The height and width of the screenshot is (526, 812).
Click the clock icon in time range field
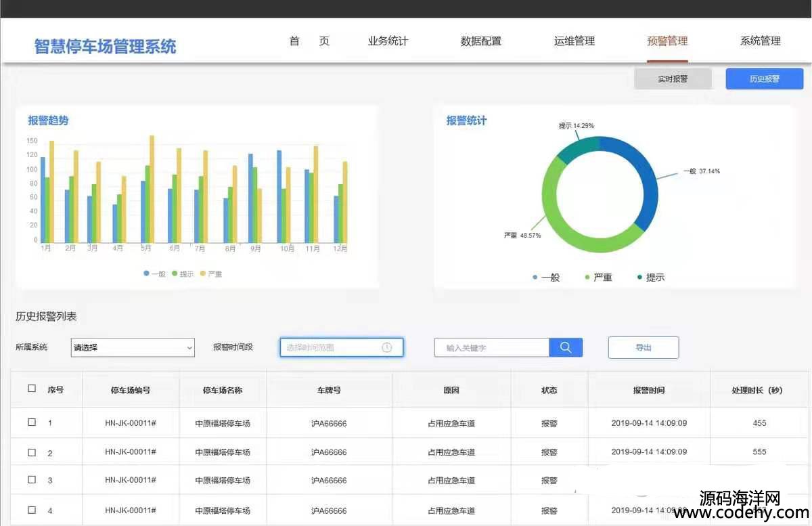[387, 347]
